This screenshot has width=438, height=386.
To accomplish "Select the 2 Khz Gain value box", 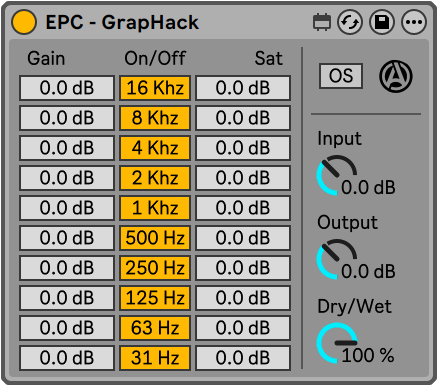I will tap(67, 178).
